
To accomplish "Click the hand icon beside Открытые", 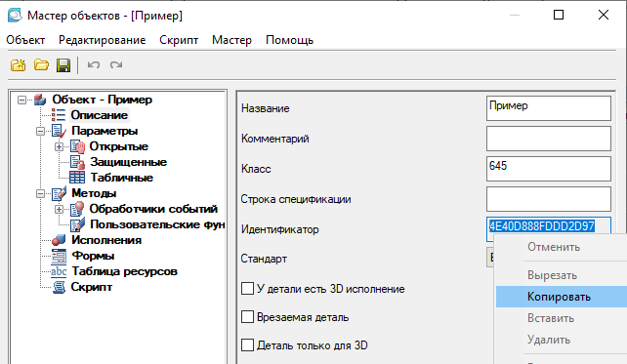I will (78, 146).
